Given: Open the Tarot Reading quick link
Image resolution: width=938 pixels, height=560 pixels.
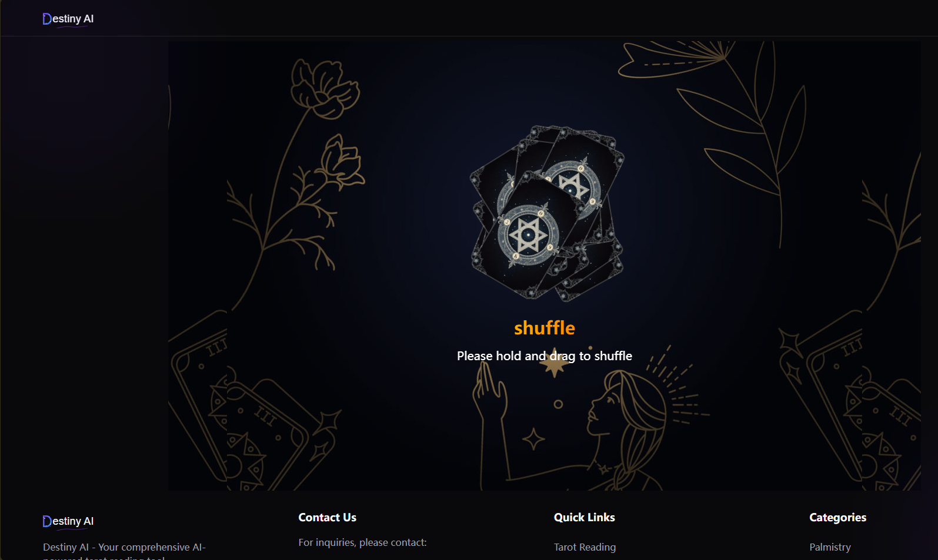Looking at the screenshot, I should [x=585, y=547].
